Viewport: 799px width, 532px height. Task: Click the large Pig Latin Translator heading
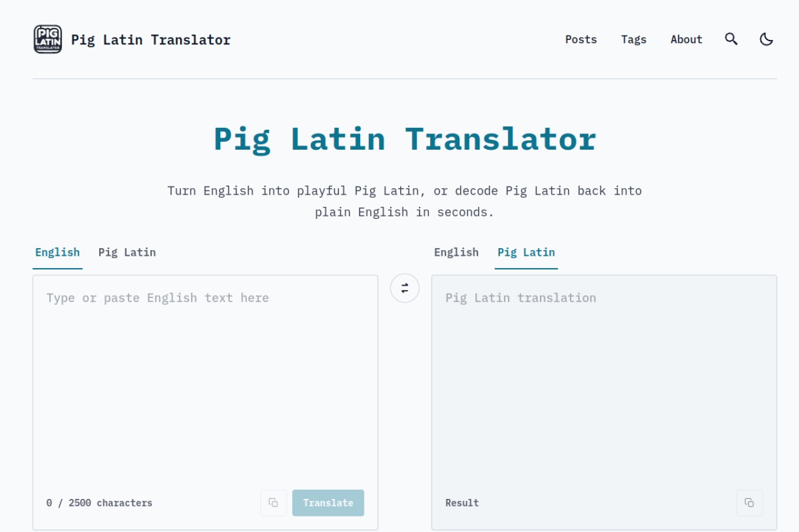pos(404,139)
